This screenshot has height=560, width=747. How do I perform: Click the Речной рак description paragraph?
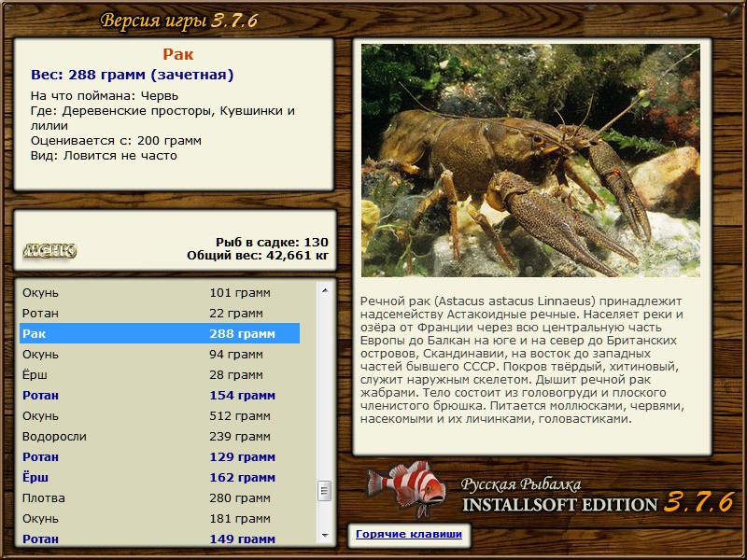click(x=522, y=360)
